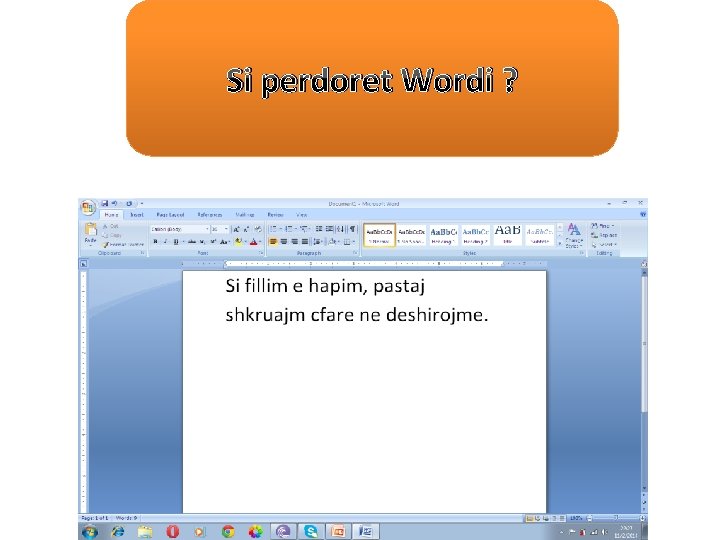Open the Find dropdown
The height and width of the screenshot is (540, 720).
[x=603, y=226]
